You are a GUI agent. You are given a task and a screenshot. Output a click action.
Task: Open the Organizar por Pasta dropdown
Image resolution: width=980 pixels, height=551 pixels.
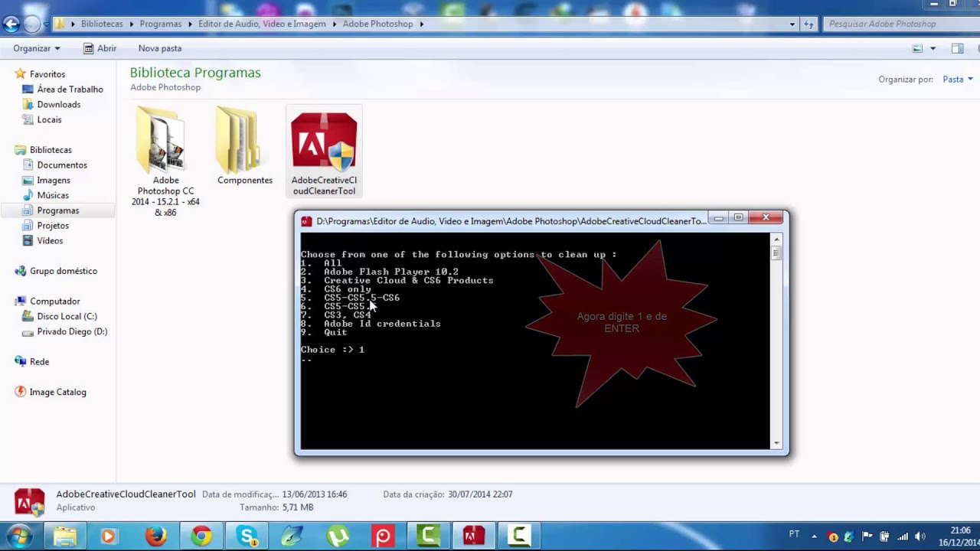958,79
